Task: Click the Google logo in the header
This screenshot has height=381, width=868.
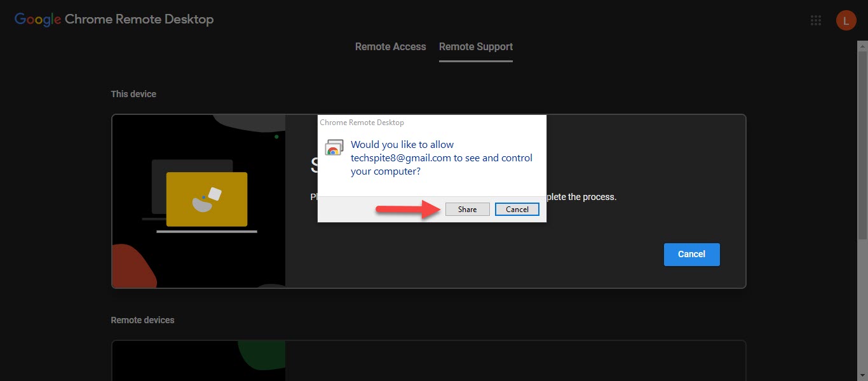Action: click(x=37, y=19)
